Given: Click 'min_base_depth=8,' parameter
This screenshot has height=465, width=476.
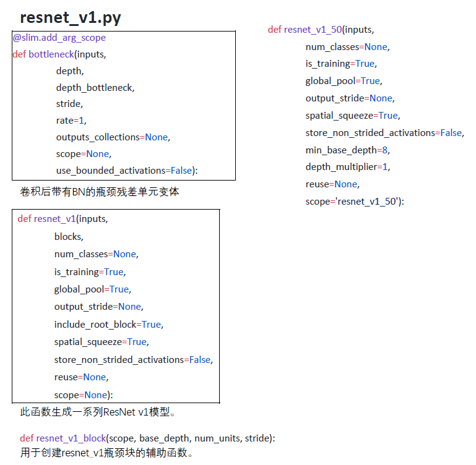Looking at the screenshot, I should (x=348, y=150).
